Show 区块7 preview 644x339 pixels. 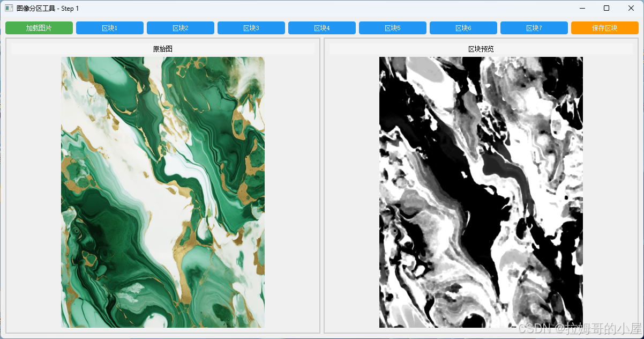(x=534, y=28)
